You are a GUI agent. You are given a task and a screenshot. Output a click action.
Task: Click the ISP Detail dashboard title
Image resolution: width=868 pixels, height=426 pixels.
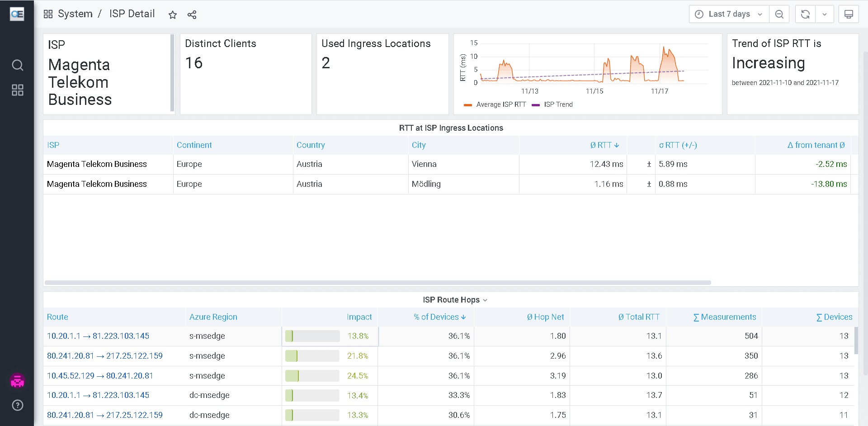pos(132,14)
